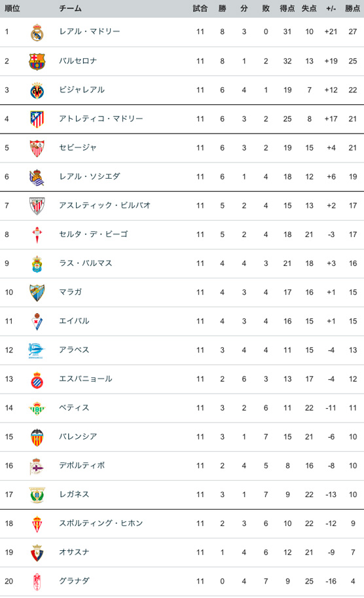Click the Real Madrid club crest
The width and height of the screenshot is (364, 598).
point(37,32)
